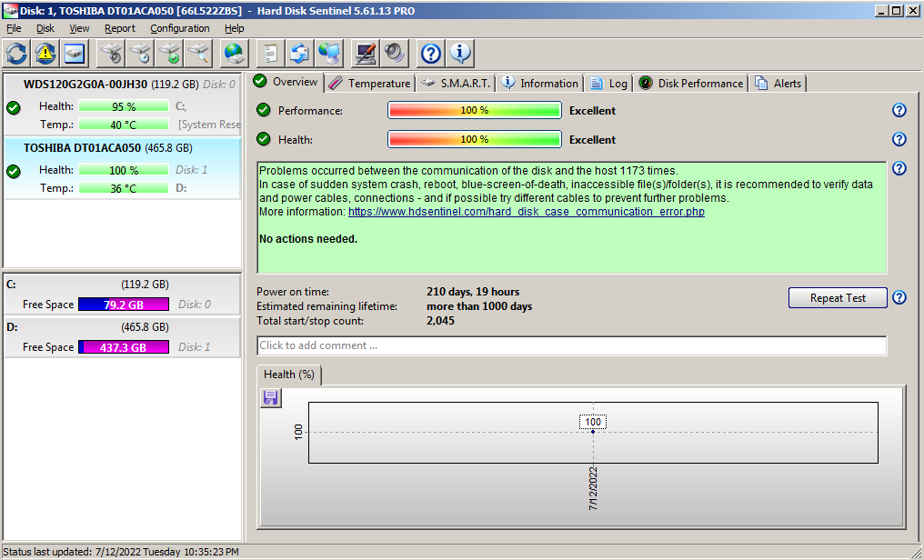Click help icon beside Repeat Test button
Screen dimensions: 924x560
point(899,298)
